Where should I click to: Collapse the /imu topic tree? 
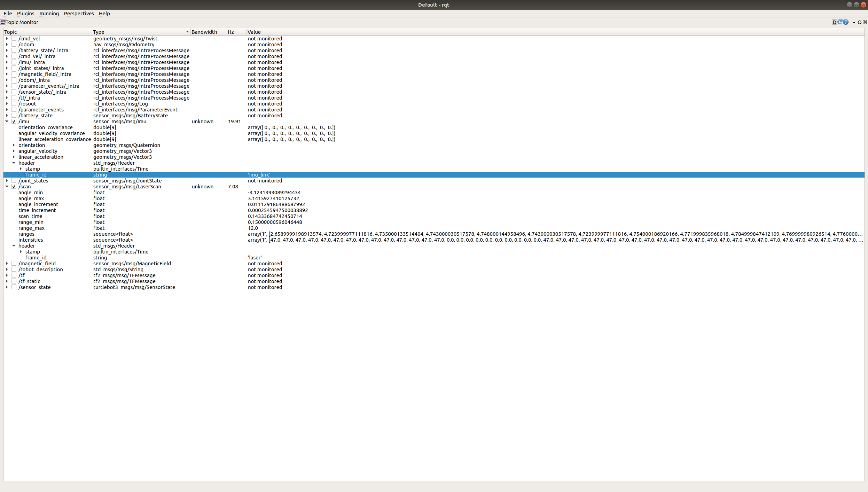7,121
